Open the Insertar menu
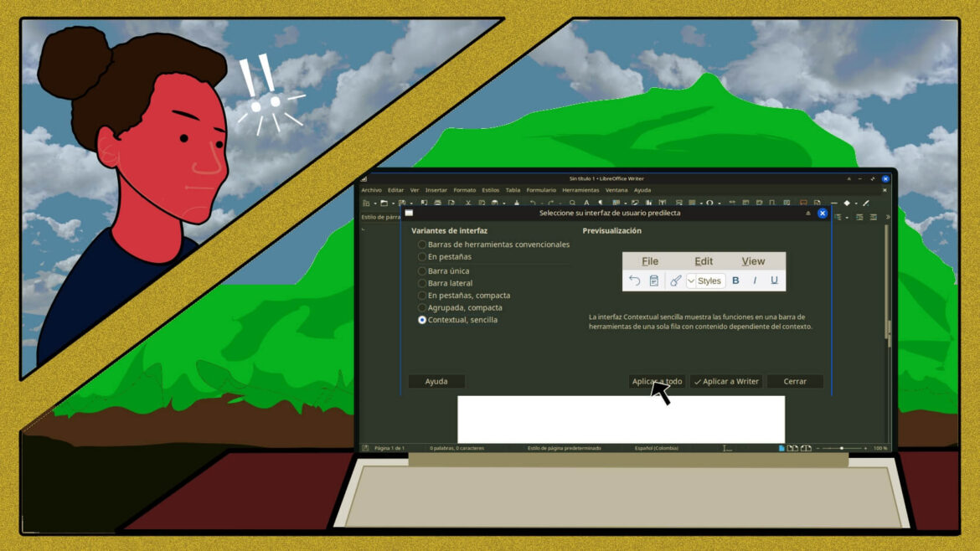Screen dimensions: 980x551 pos(436,190)
